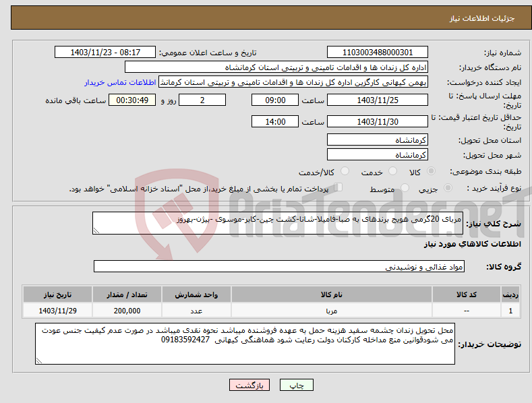
Task: Click the remaining days field showing 2
Action: [202, 100]
